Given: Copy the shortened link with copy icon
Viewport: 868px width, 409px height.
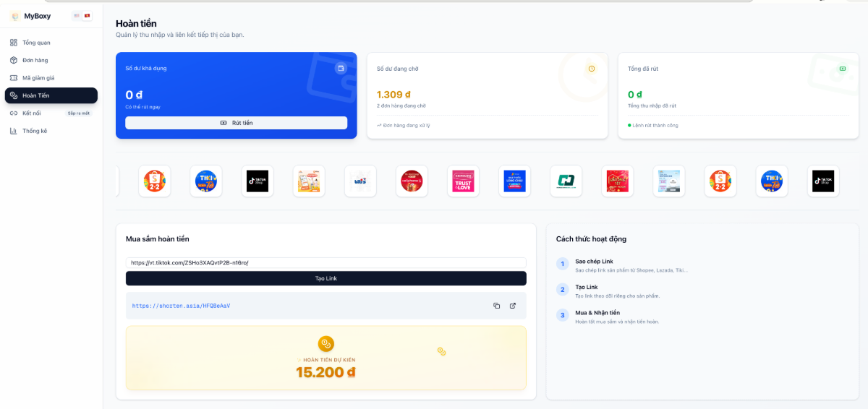Looking at the screenshot, I should 496,306.
